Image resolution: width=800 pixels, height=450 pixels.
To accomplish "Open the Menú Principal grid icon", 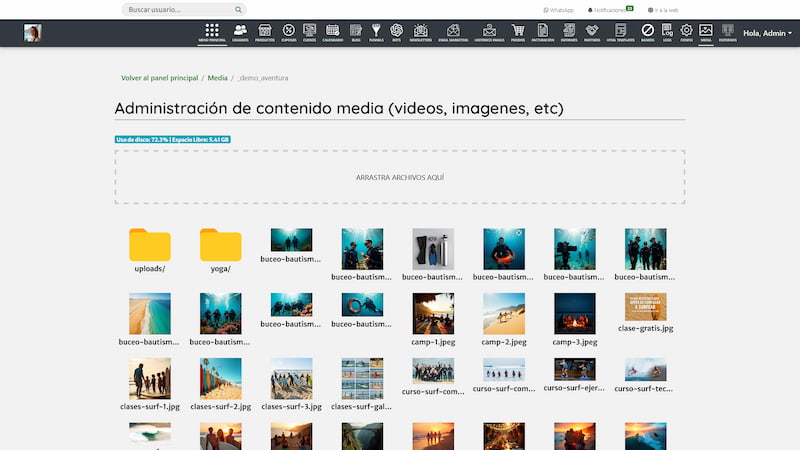I will click(212, 33).
